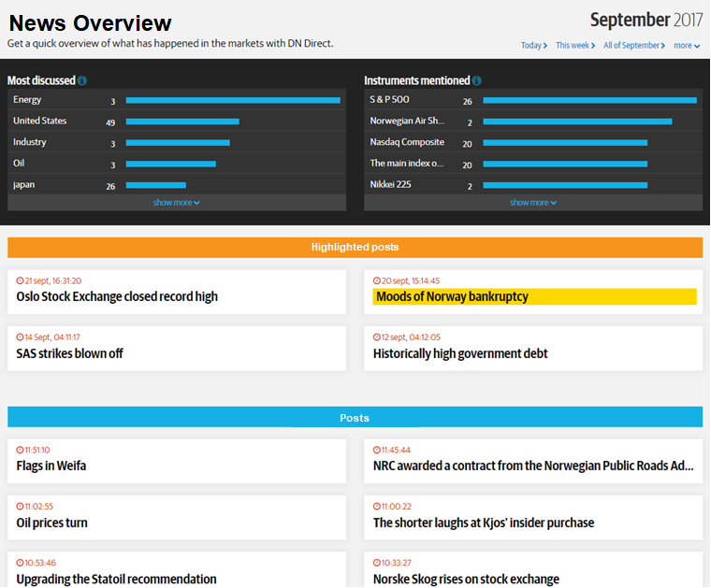Viewport: 711px width, 588px height.
Task: Click the United States blue bar
Action: (182, 122)
